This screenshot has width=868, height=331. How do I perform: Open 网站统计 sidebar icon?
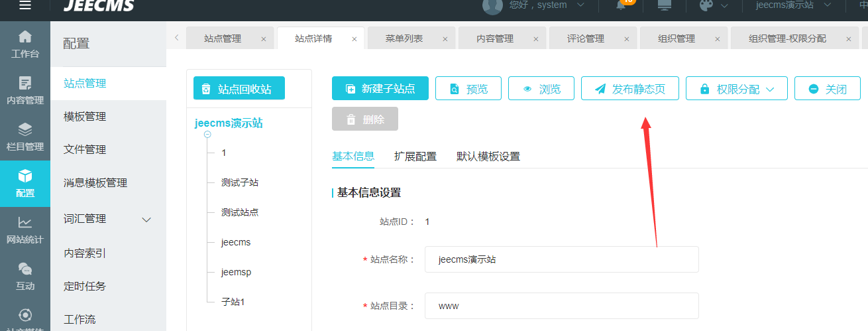(x=25, y=230)
